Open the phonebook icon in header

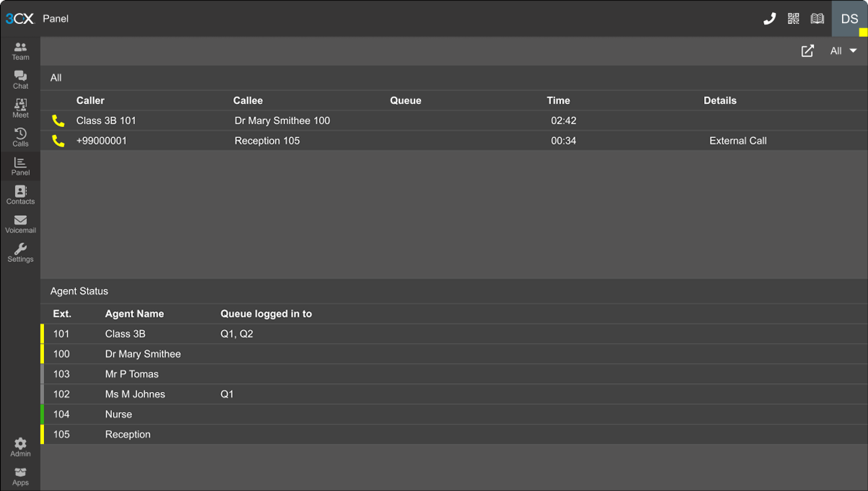pyautogui.click(x=817, y=19)
